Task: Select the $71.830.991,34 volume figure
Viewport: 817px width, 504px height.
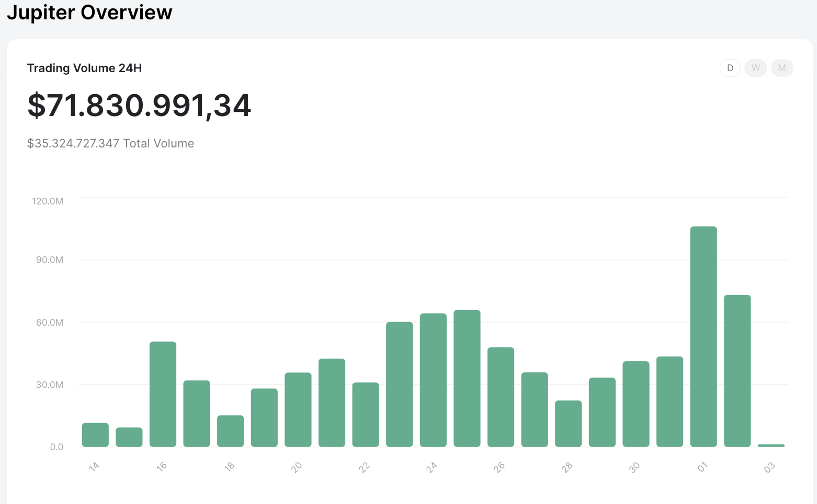Action: coord(139,105)
